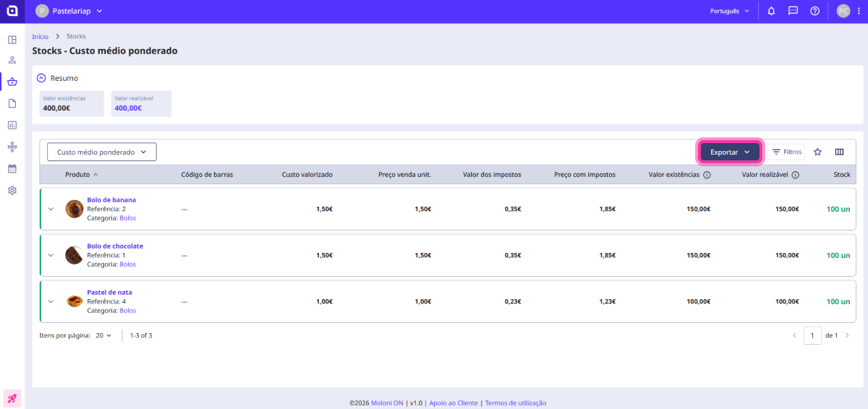Open the calendar sidebar icon
The image size is (868, 409).
click(x=12, y=168)
